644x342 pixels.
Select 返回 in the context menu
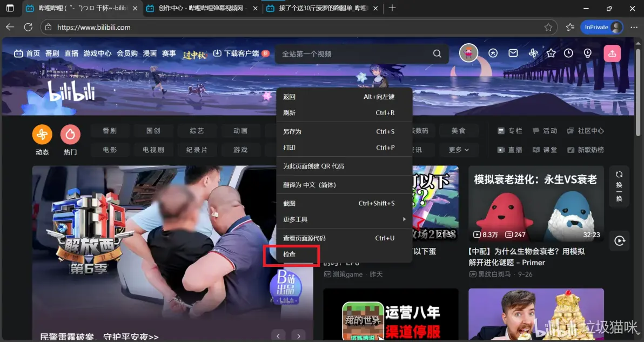(x=344, y=97)
